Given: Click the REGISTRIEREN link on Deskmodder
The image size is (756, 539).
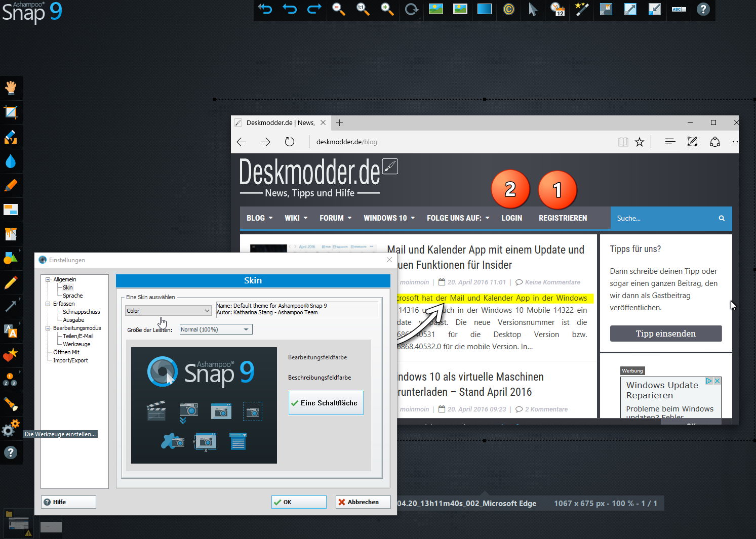Looking at the screenshot, I should click(563, 218).
